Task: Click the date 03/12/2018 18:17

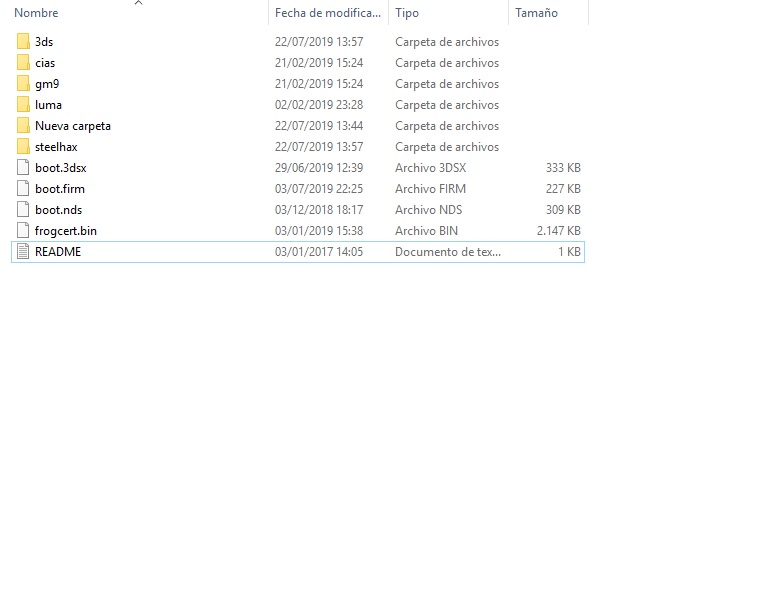Action: coord(319,210)
